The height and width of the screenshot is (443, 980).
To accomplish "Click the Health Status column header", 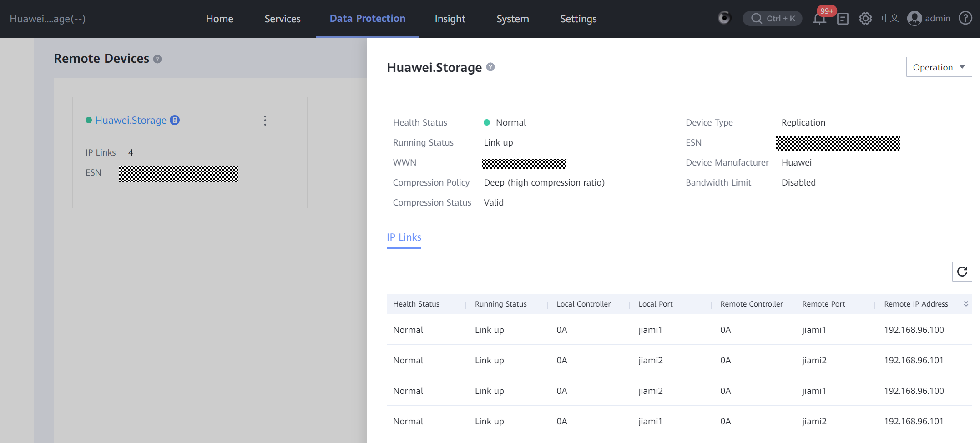I will click(416, 304).
